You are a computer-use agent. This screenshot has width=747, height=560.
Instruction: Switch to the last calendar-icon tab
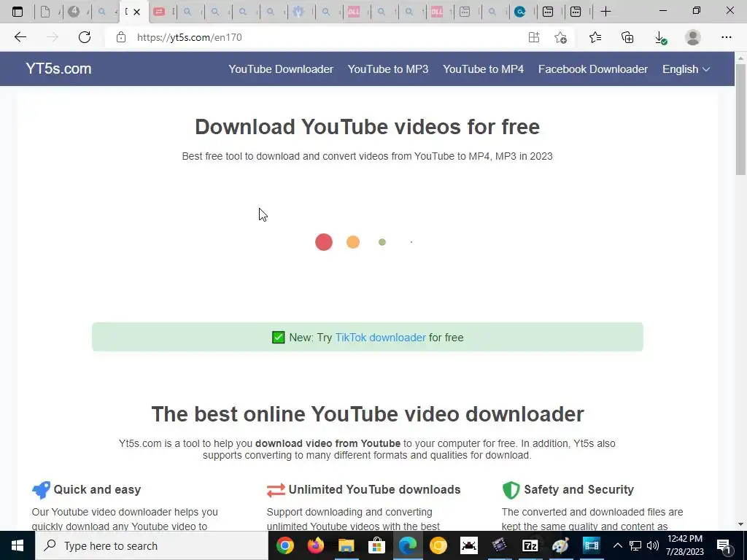576,12
